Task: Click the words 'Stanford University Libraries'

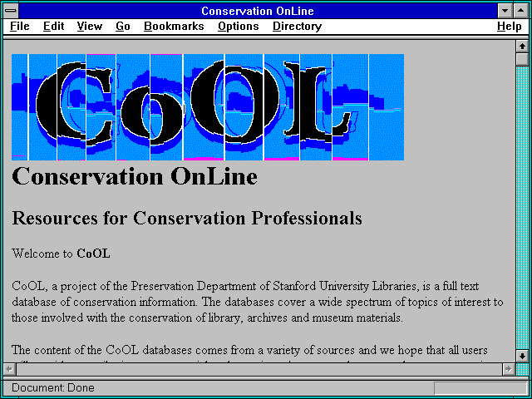Action: coord(346,286)
